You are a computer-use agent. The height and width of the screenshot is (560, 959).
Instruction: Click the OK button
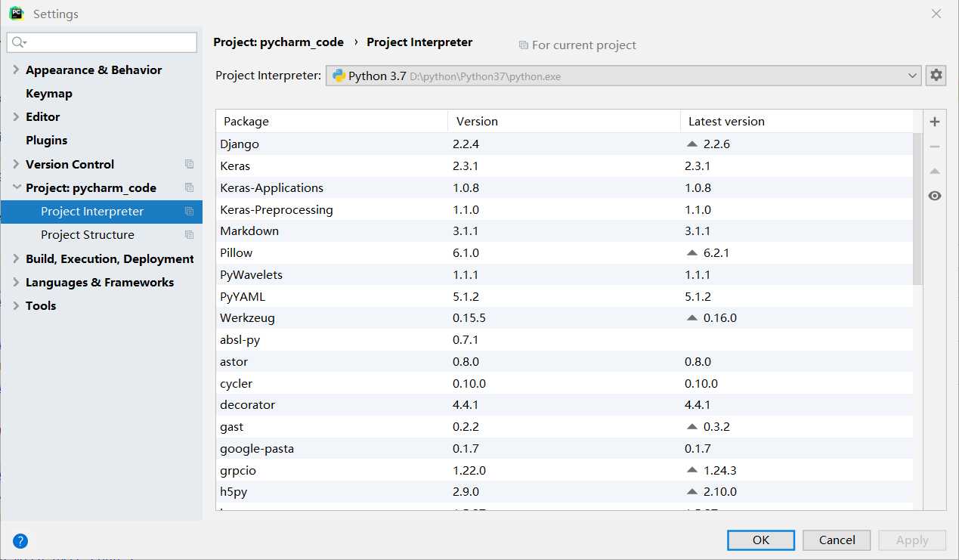click(x=761, y=540)
